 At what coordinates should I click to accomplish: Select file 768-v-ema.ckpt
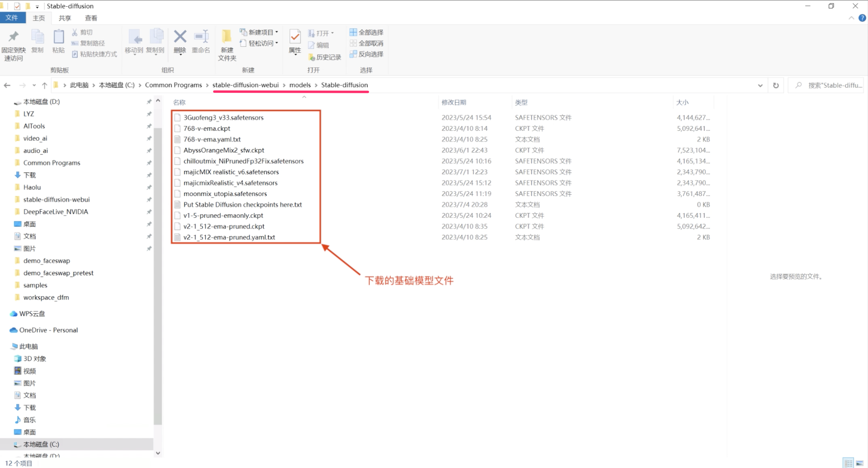pyautogui.click(x=207, y=129)
